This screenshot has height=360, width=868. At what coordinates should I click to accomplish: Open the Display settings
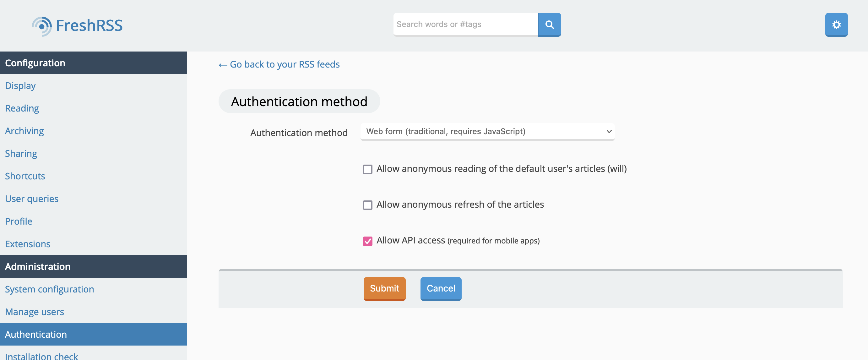pos(20,85)
